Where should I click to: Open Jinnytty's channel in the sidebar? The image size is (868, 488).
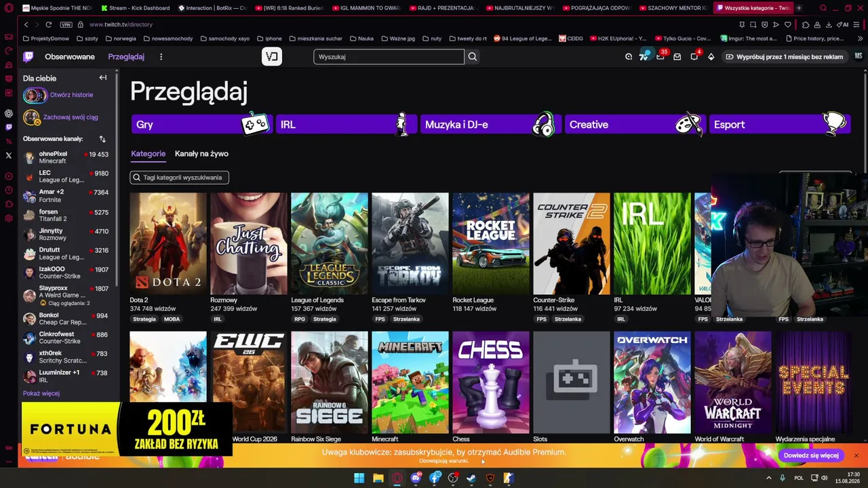coord(66,235)
